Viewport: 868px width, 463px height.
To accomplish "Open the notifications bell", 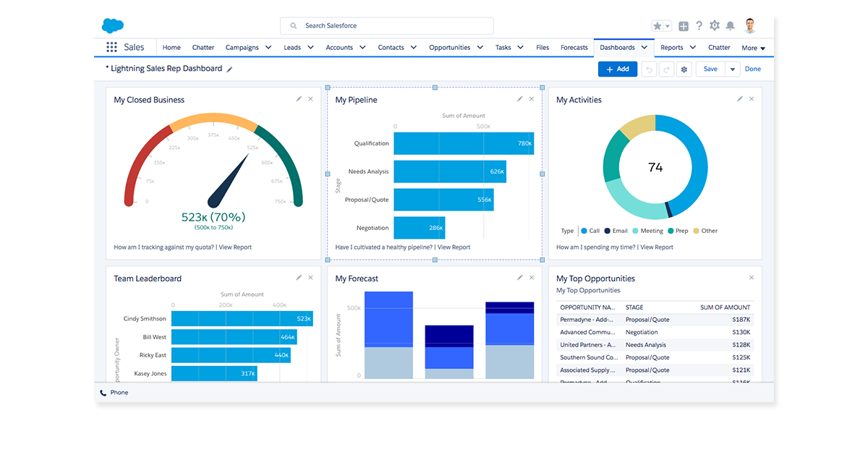I will (731, 26).
